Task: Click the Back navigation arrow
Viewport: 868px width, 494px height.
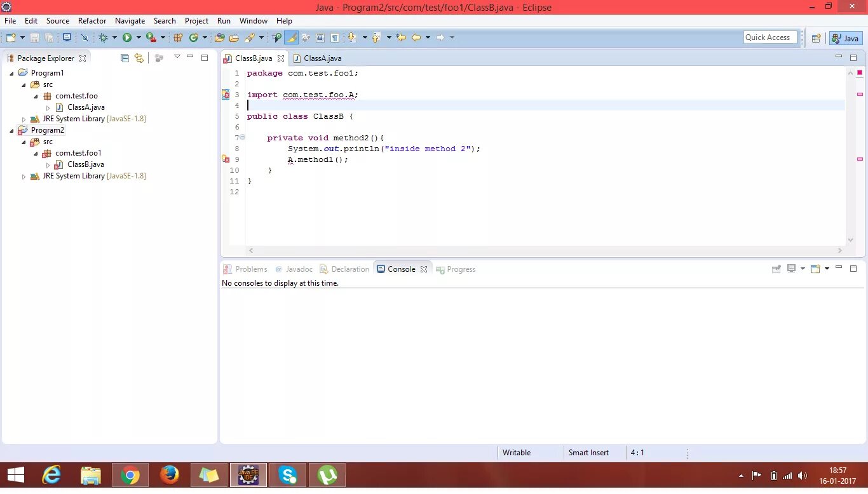Action: [x=416, y=38]
